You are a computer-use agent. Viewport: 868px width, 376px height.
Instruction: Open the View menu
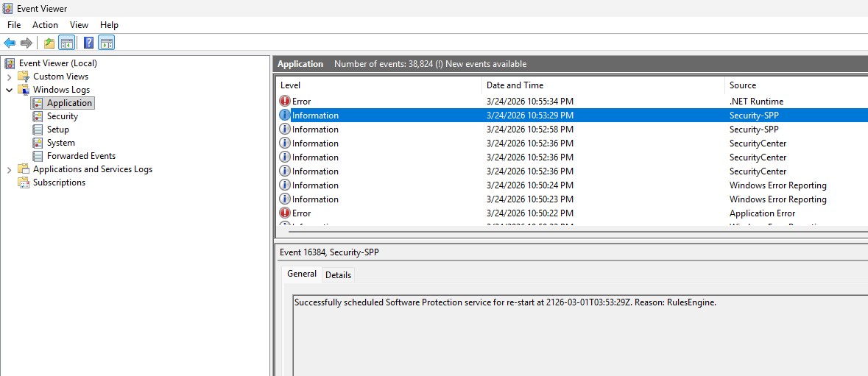[x=79, y=25]
